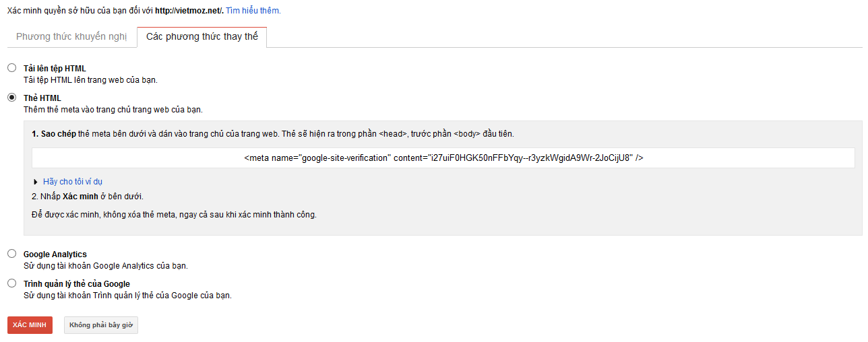Click the bold 'Sao chép' instruction step
The height and width of the screenshot is (342, 868).
point(58,134)
